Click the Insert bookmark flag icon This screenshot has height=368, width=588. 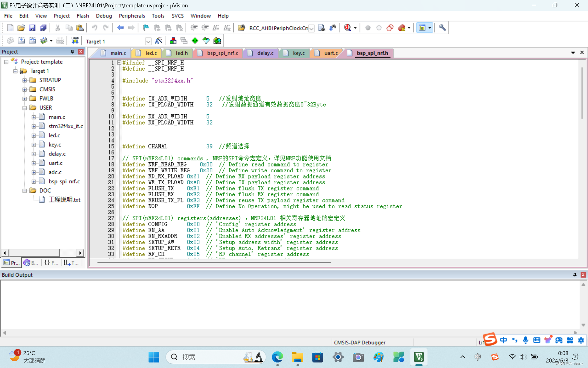point(146,28)
